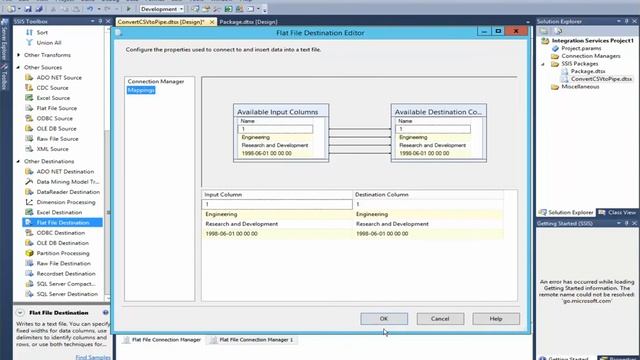The width and height of the screenshot is (640, 360).
Task: Open the Solution Explorer window options dropdown
Action: pos(619,21)
